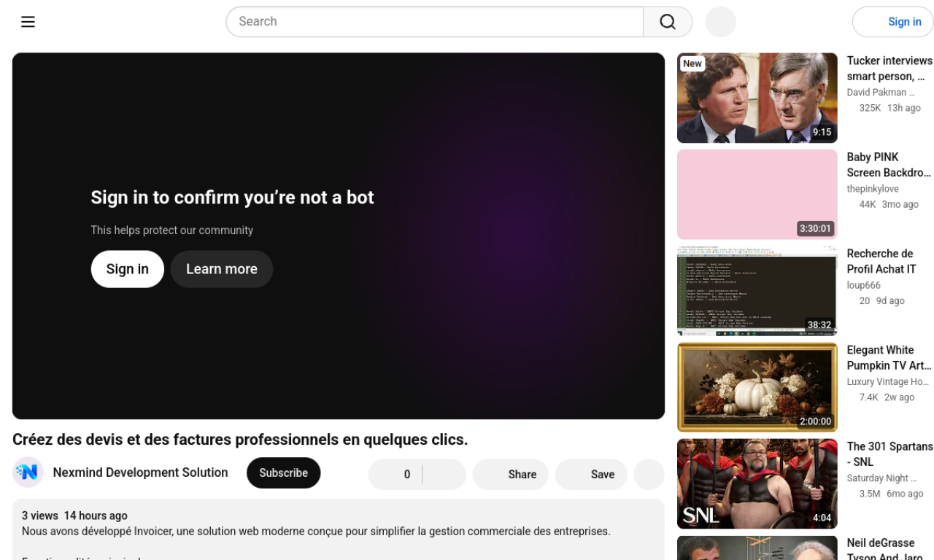Viewport: 934px width, 560px height.
Task: Dislike the video
Action: tap(444, 474)
